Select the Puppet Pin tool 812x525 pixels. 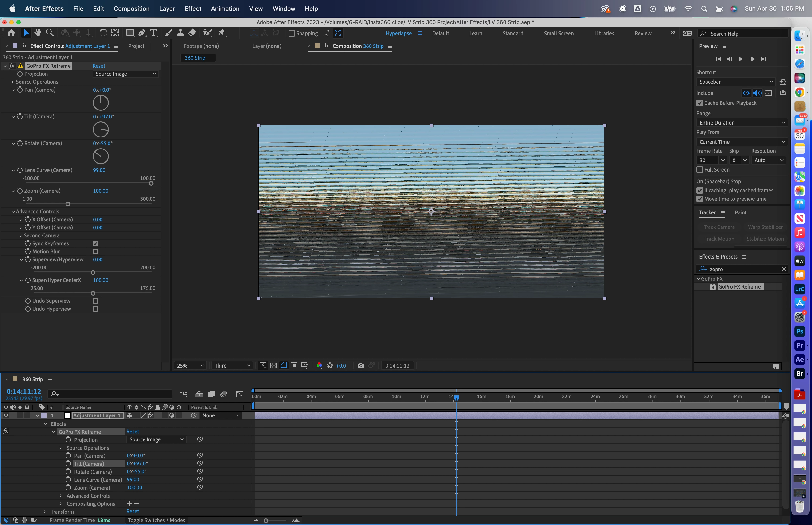(x=222, y=33)
